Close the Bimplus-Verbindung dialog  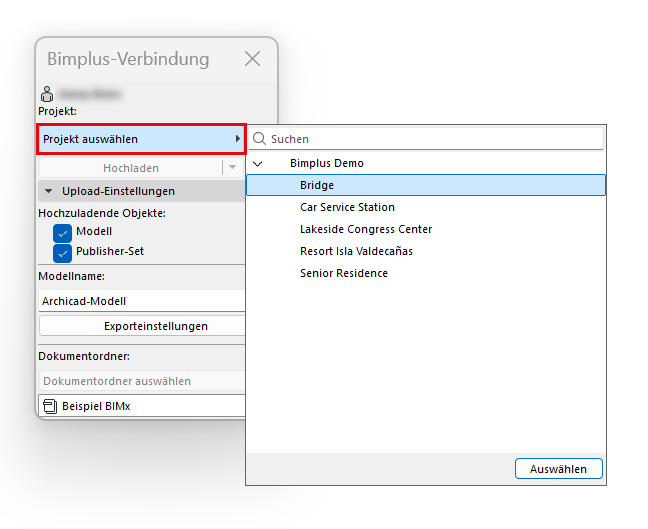pyautogui.click(x=252, y=59)
